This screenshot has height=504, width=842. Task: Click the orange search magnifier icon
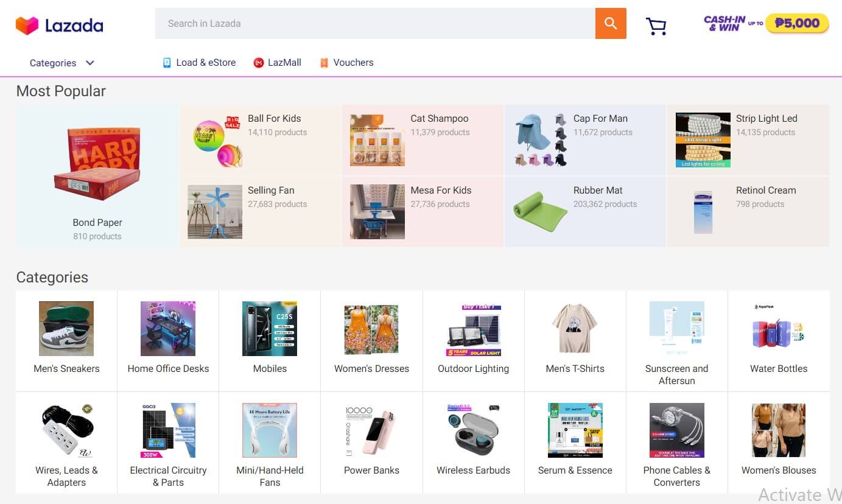tap(611, 23)
